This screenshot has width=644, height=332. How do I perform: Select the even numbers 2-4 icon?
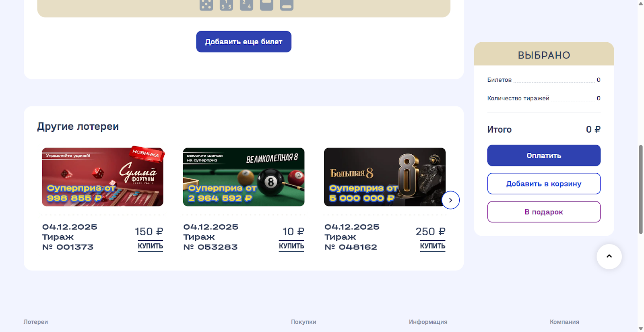(x=246, y=4)
